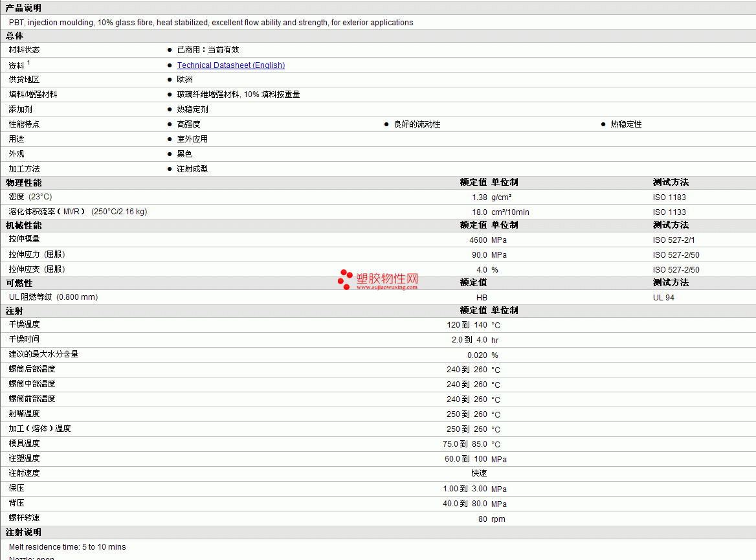Click the UL flammability rating HB
Viewport: 756px width, 560px height.
tap(482, 298)
